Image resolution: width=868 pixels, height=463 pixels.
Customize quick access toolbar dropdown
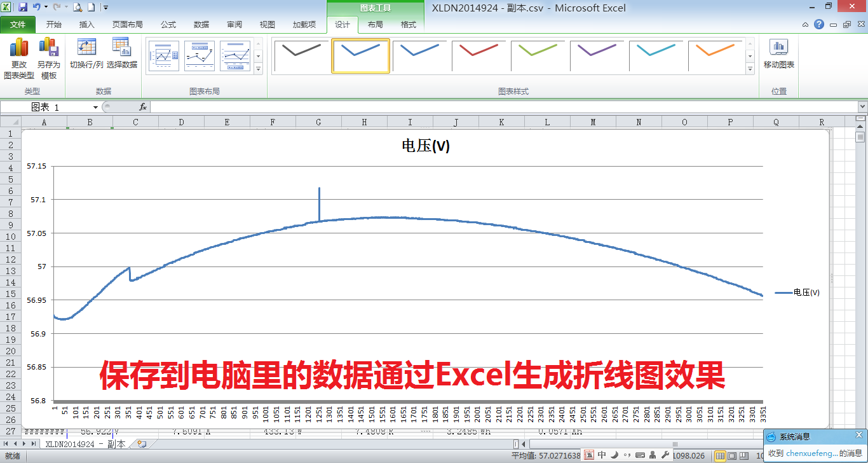click(x=105, y=8)
